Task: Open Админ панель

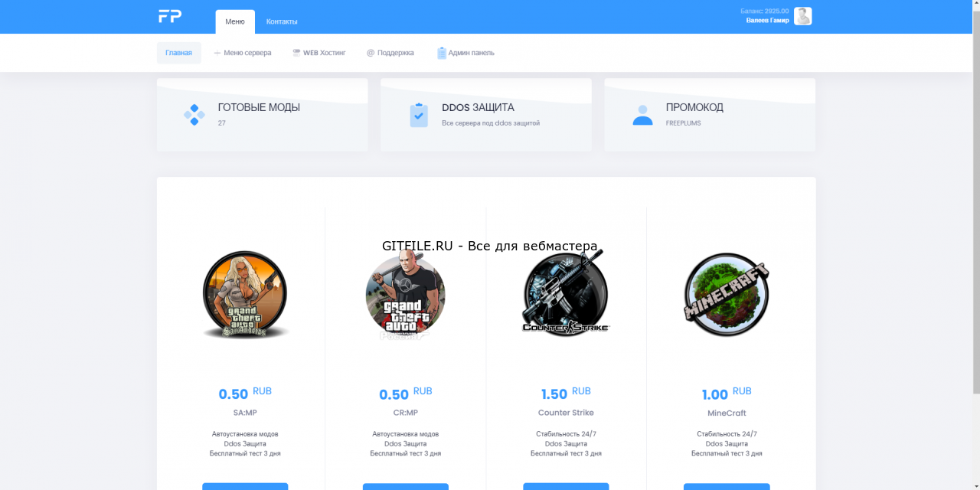Action: click(x=466, y=53)
